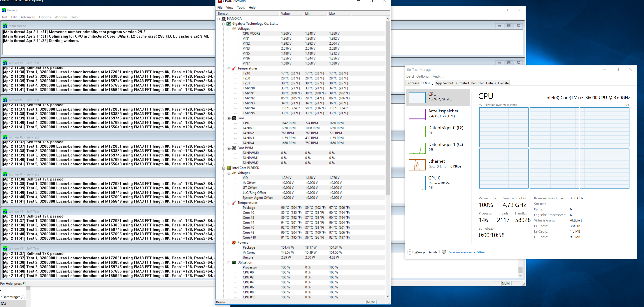Click HWMonitor scrollbar up arrow
The image size is (644, 307).
pos(387,18)
